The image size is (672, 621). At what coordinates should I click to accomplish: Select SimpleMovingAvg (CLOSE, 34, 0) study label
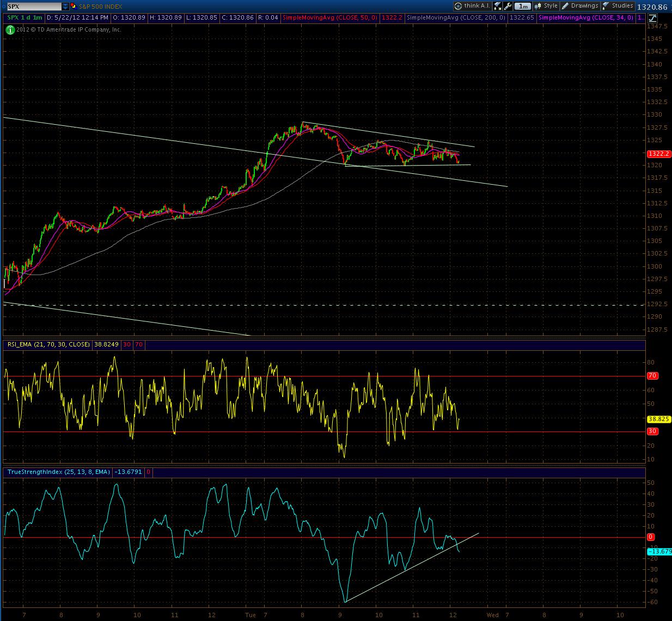586,18
